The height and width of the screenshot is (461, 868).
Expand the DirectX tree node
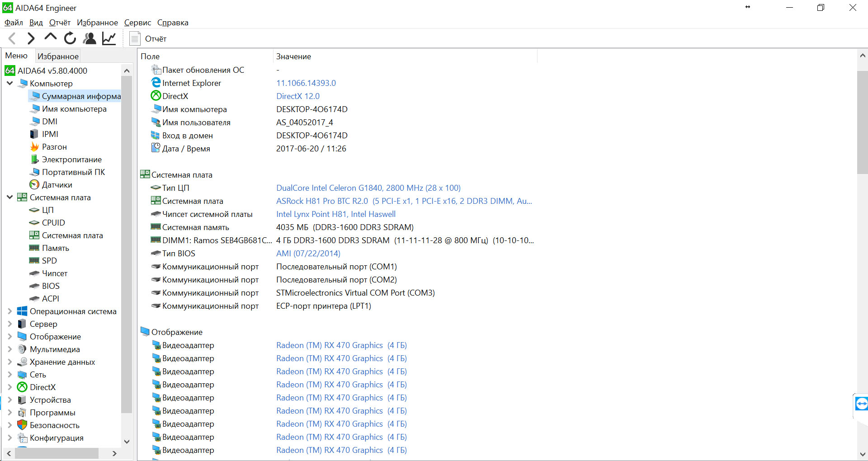(9, 387)
